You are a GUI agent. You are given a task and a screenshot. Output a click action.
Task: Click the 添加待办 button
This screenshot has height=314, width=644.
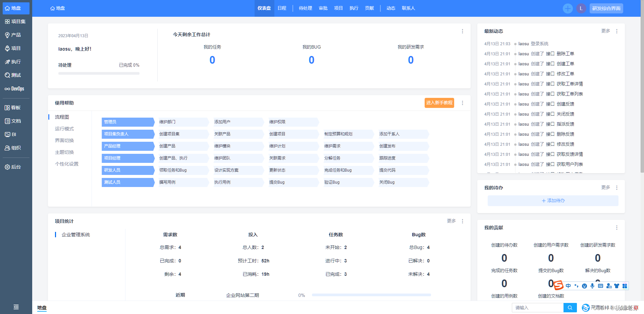point(553,201)
